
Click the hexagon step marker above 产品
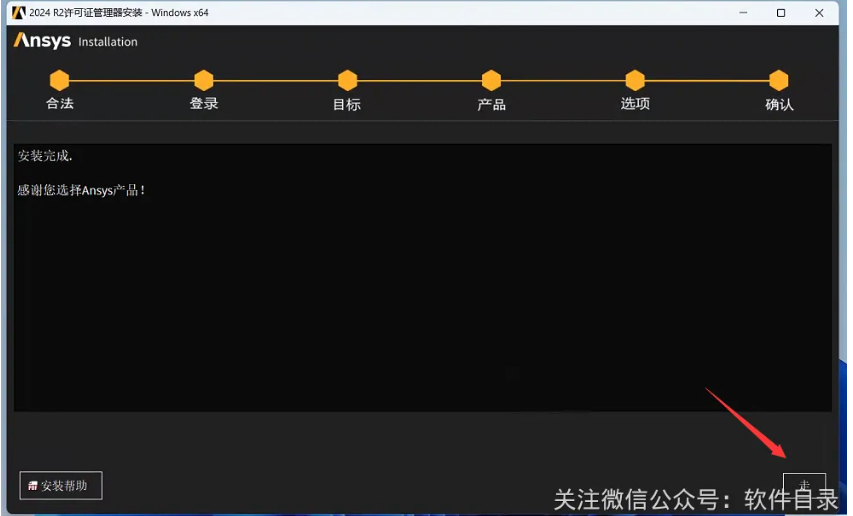pyautogui.click(x=491, y=80)
